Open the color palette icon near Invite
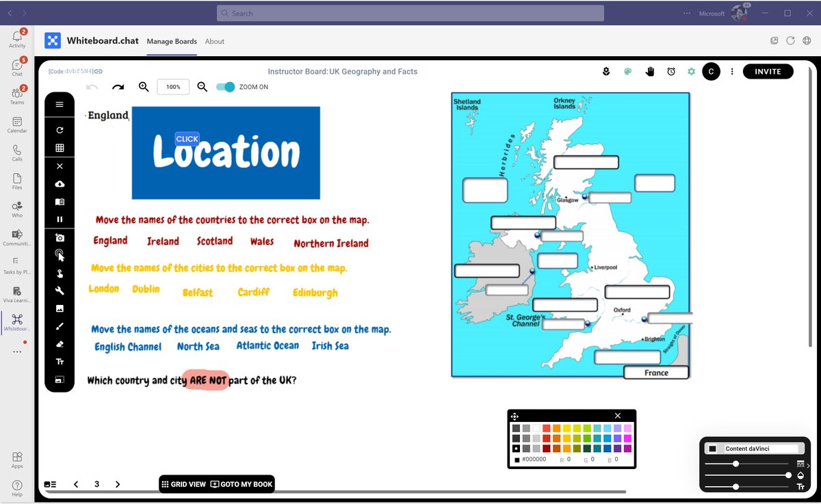Viewport: 821px width, 504px height. pyautogui.click(x=627, y=71)
